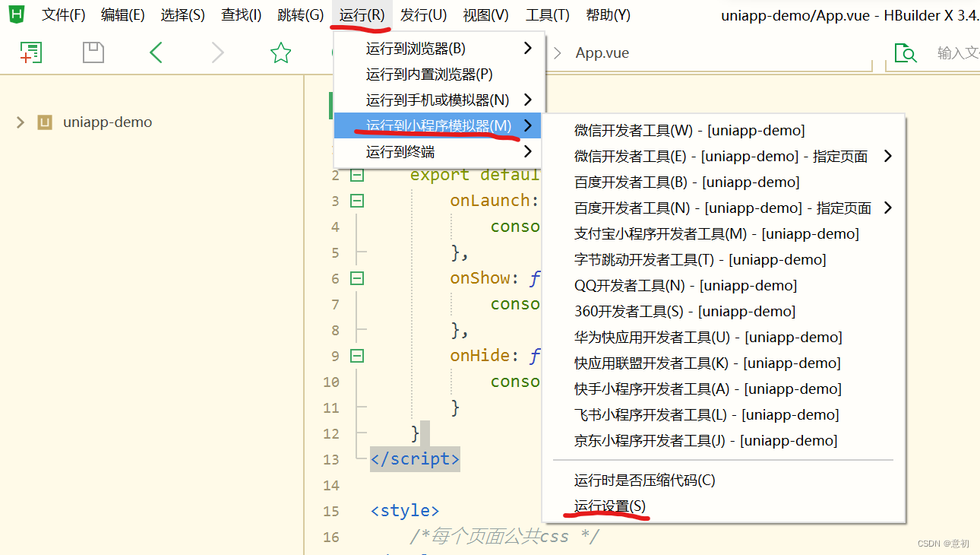Open the 跳转(G) menu
This screenshot has width=980, height=555.
click(x=301, y=15)
